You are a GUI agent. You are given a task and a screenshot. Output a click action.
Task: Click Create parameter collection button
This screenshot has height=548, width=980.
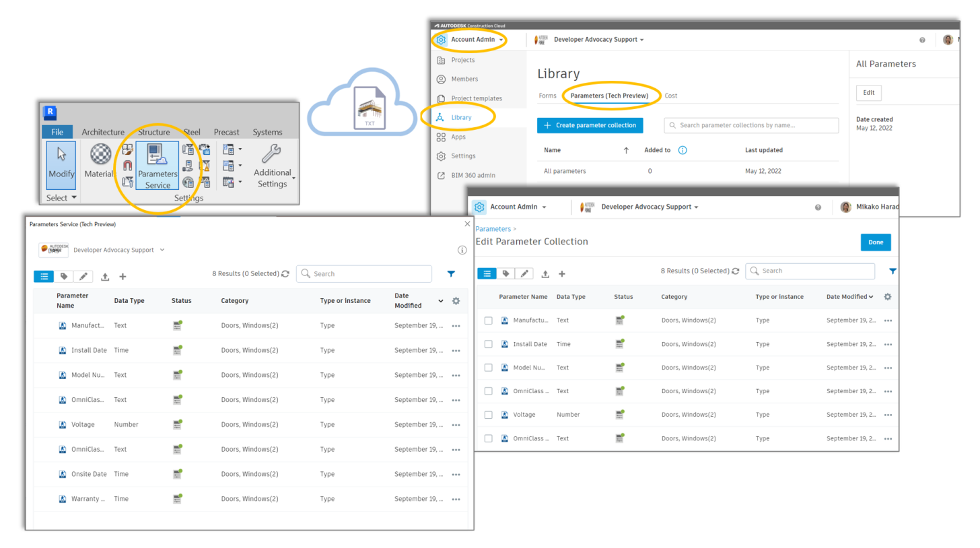(590, 125)
